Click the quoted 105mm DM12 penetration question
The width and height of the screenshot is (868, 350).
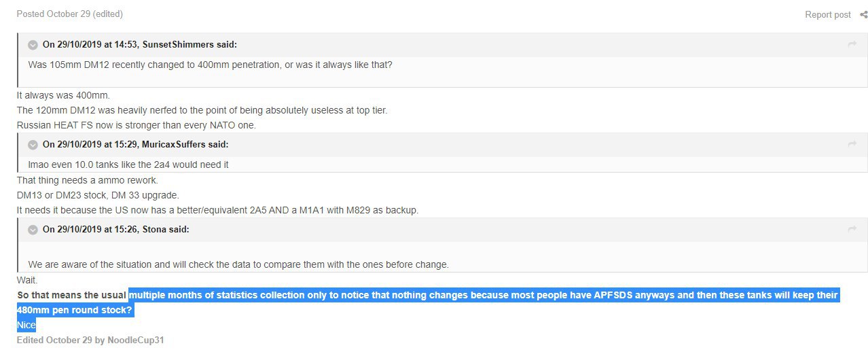[x=210, y=65]
